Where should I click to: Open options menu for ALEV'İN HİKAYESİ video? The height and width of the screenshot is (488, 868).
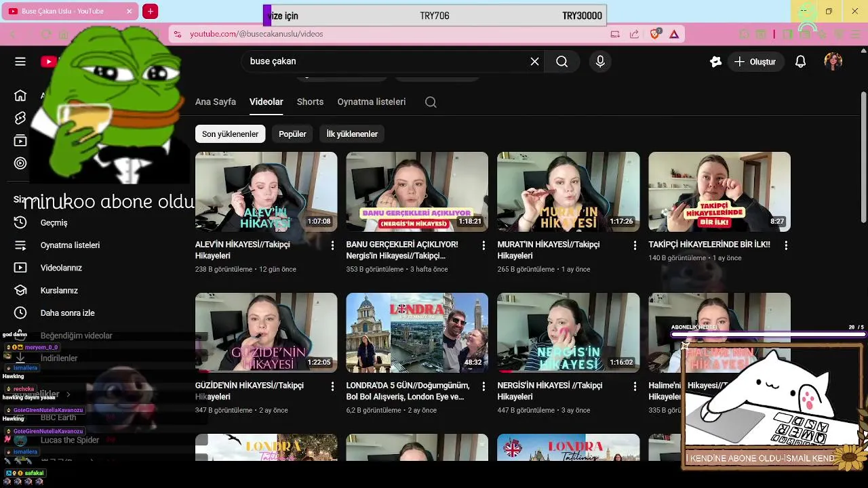point(332,245)
